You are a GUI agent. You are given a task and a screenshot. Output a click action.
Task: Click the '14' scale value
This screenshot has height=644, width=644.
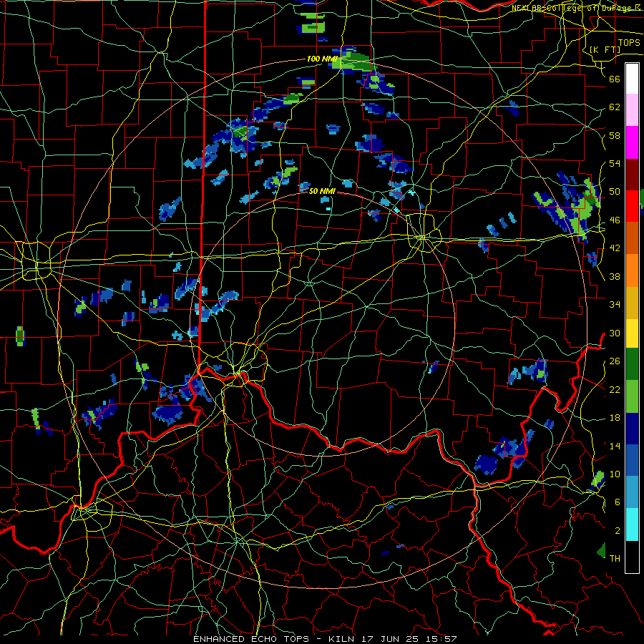[615, 446]
